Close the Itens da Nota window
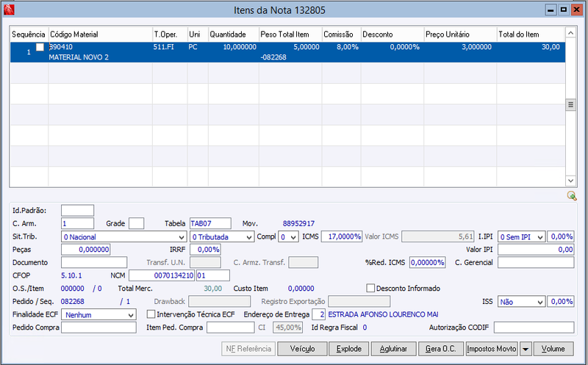588x365 pixels. pos(576,10)
